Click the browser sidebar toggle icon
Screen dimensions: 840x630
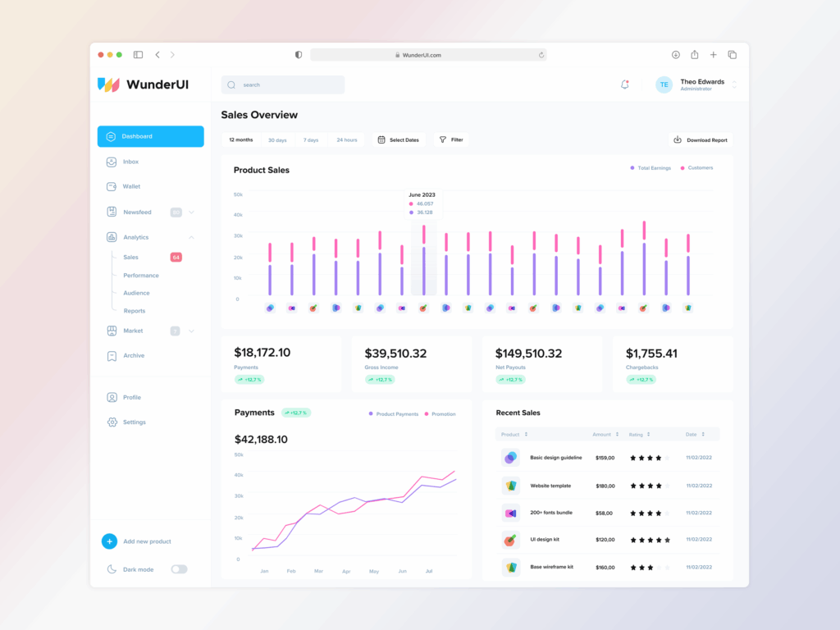click(x=138, y=55)
